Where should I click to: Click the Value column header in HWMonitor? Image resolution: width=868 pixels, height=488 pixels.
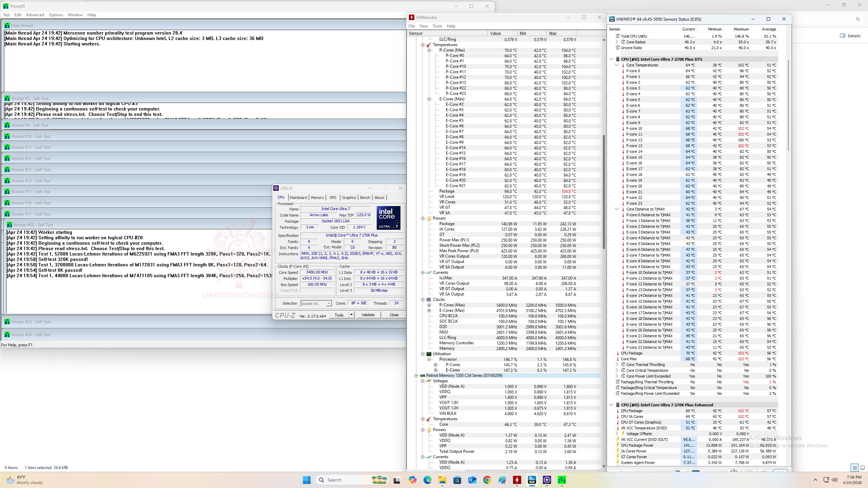point(503,33)
